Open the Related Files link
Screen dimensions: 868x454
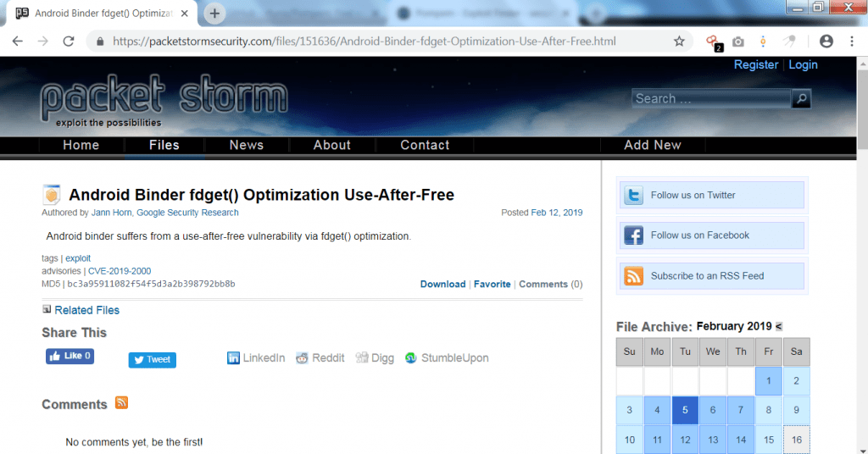87,310
